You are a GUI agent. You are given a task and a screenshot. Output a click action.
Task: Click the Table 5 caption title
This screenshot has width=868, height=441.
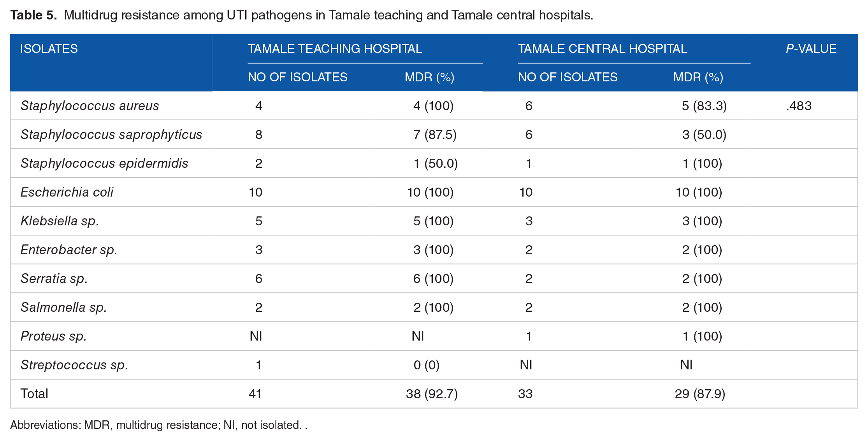point(302,15)
